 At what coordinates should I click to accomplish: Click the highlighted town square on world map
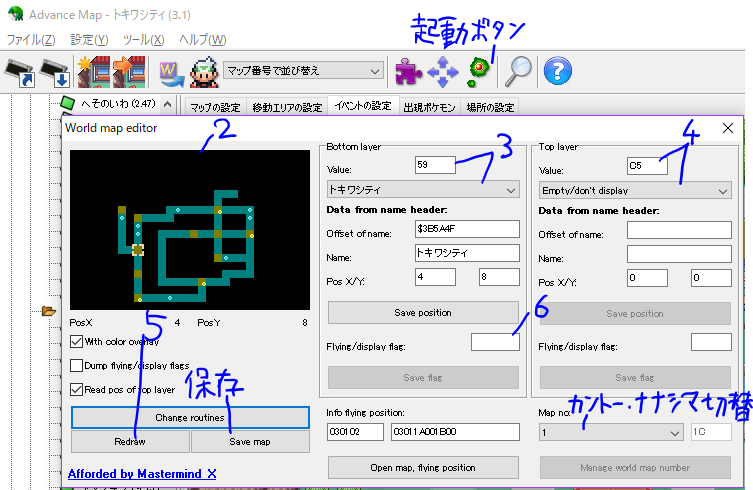138,250
